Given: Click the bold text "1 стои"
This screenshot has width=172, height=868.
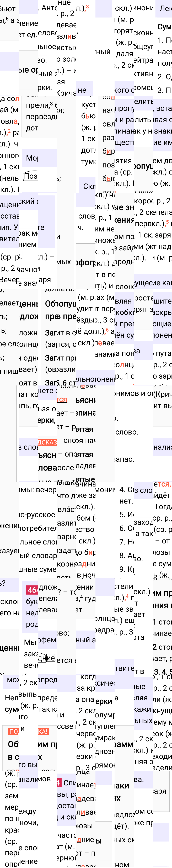Looking at the screenshot, I should (x=162, y=622).
